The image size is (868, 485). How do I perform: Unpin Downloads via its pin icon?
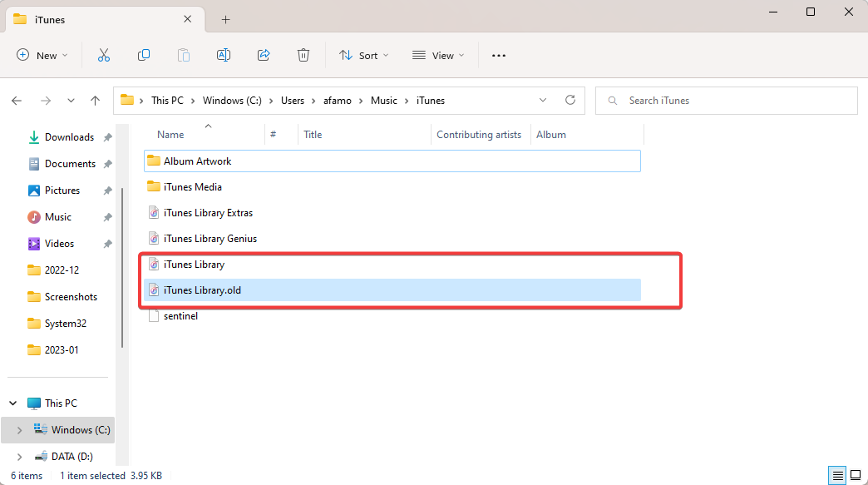pyautogui.click(x=107, y=137)
